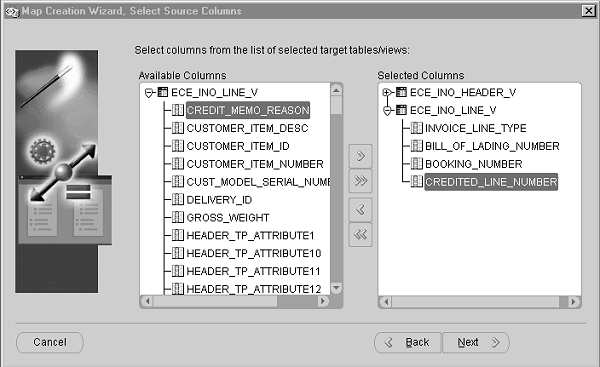Screen dimensions: 600x367
Task: Click the Selected Columns horizontal scrollbar right arrow
Action: tap(573, 302)
